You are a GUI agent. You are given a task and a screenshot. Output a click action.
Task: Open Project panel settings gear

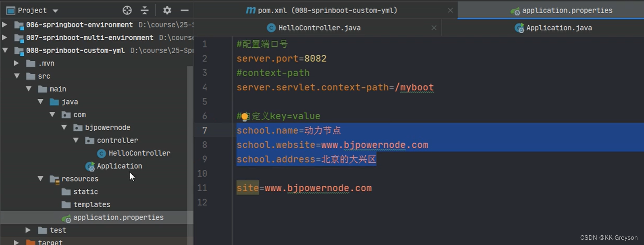[167, 10]
